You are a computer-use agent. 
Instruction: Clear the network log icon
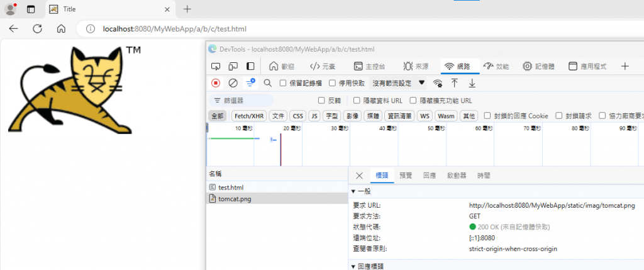point(233,83)
